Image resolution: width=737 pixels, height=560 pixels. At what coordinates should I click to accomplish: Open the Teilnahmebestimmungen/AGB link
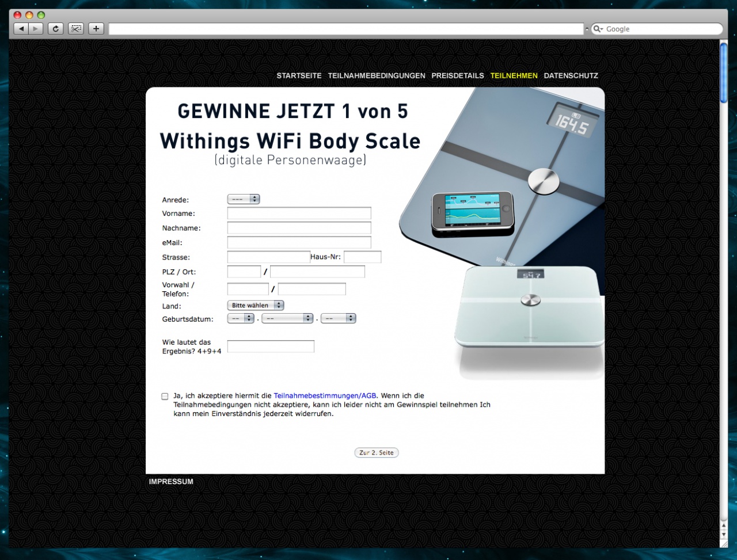[x=325, y=396]
